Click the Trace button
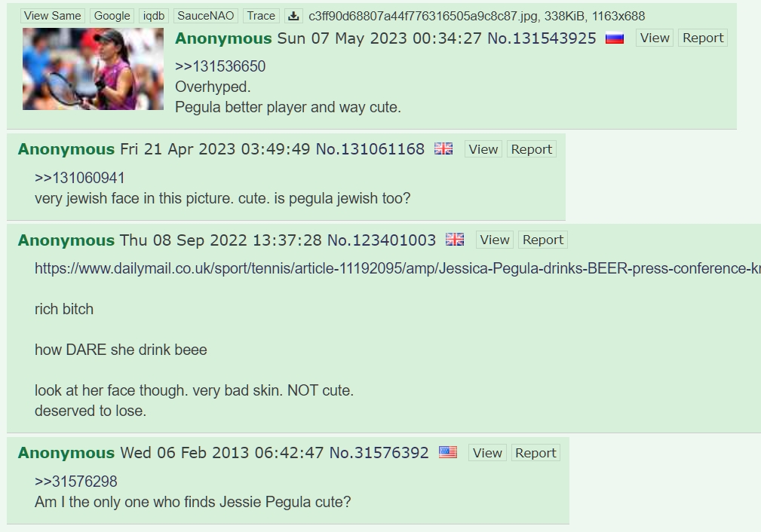The image size is (761, 532). (261, 16)
